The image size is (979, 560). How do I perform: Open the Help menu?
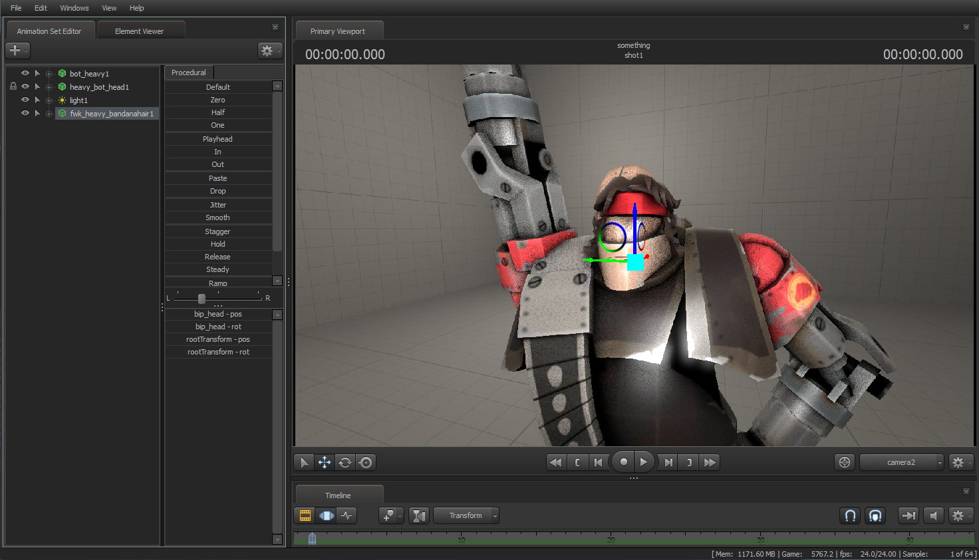pos(136,8)
